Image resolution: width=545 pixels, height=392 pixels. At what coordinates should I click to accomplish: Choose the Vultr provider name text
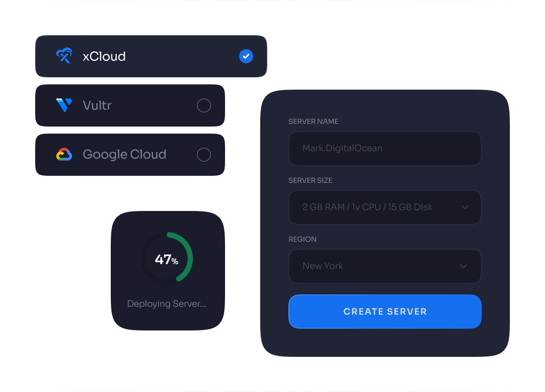tap(97, 105)
